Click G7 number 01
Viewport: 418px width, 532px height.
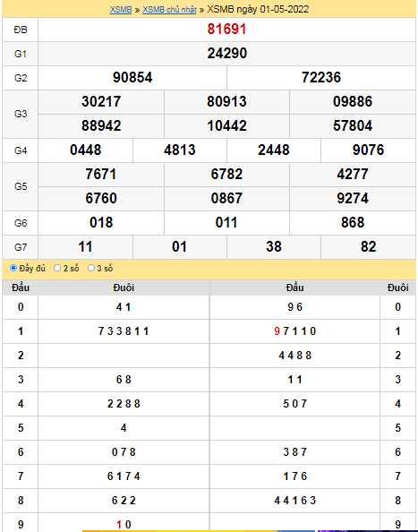[x=180, y=246]
